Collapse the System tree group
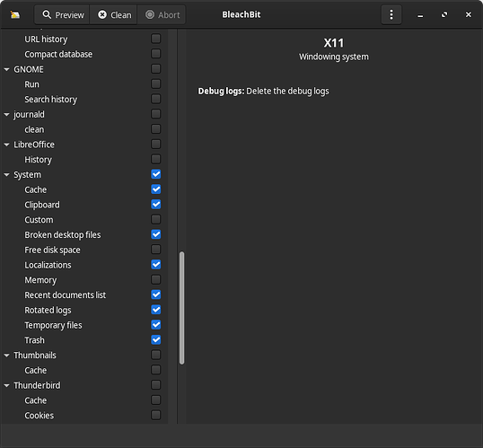The width and height of the screenshot is (483, 448). (x=7, y=175)
